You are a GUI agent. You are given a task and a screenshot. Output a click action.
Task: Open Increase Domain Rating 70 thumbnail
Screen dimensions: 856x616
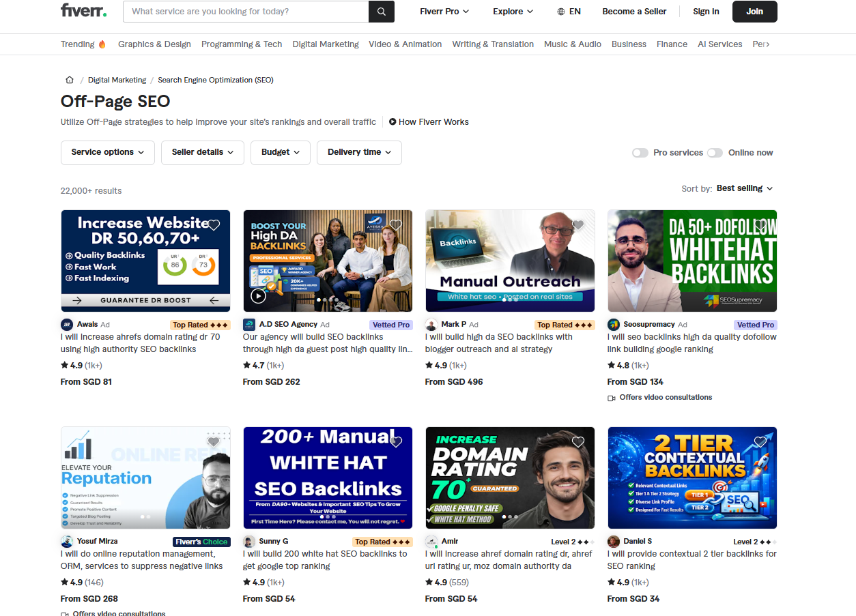(510, 478)
